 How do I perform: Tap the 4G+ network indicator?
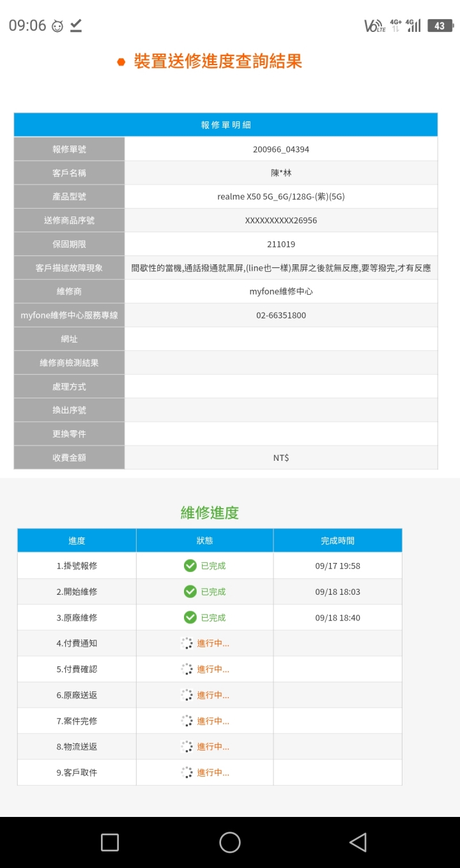coord(395,26)
